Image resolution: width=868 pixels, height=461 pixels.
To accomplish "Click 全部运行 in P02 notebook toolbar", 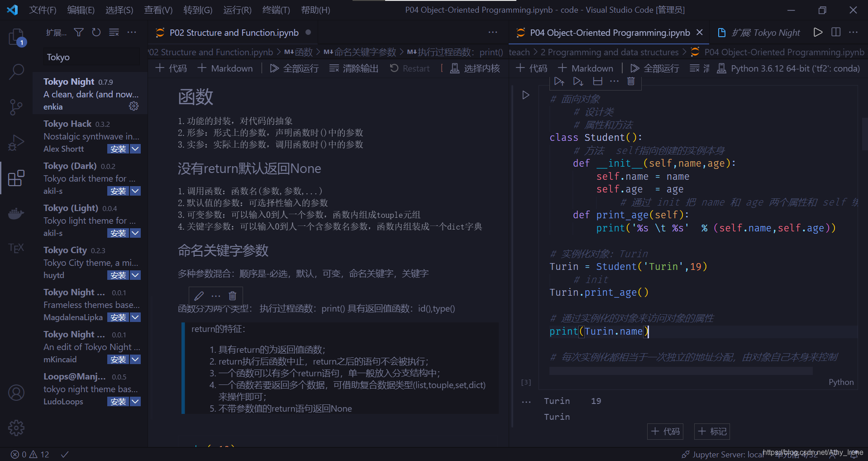I will (294, 68).
